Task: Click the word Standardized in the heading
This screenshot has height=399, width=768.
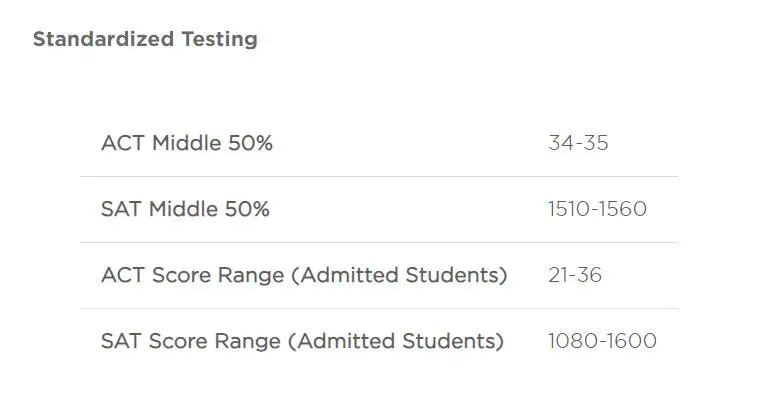Action: tap(103, 39)
